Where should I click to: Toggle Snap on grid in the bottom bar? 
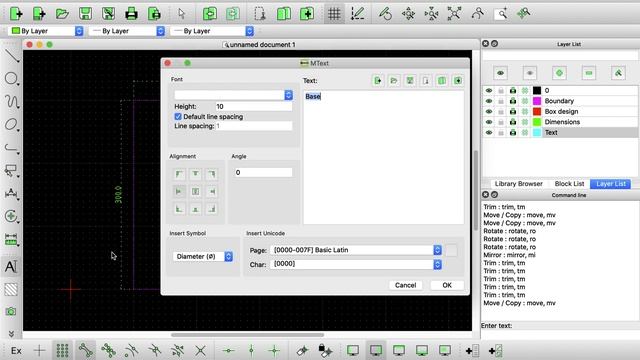click(x=62, y=350)
